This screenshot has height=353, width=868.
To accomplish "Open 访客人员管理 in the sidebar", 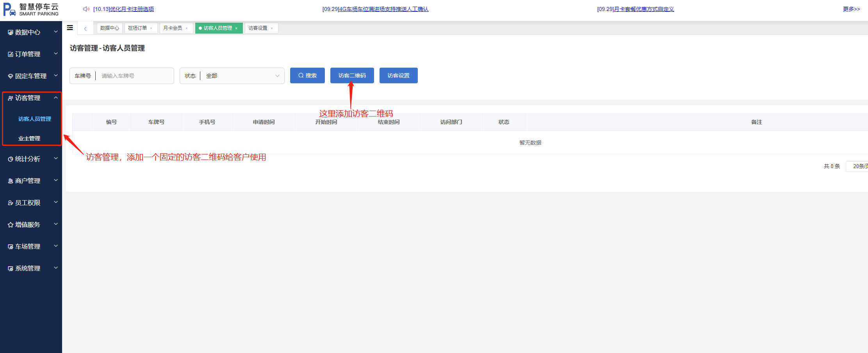I will click(x=35, y=119).
